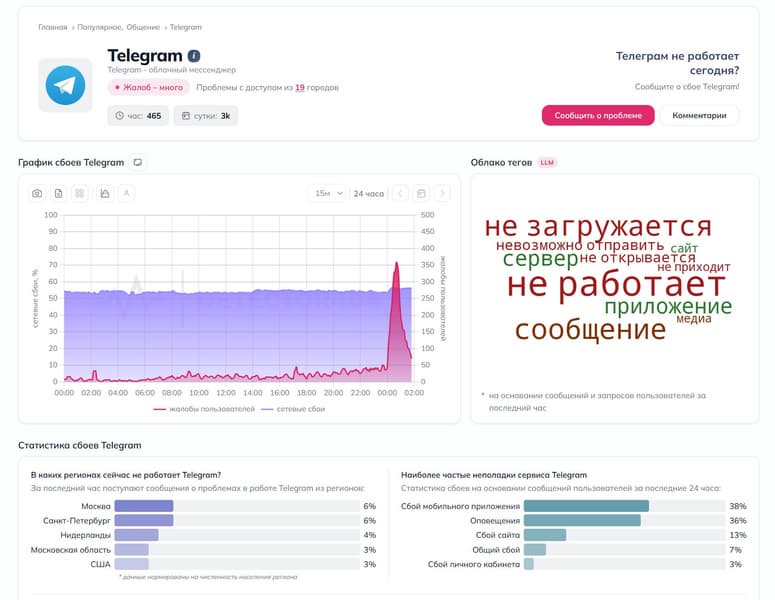Toggle the сетевые сбои legend series
The image size is (775, 600).
[x=293, y=409]
